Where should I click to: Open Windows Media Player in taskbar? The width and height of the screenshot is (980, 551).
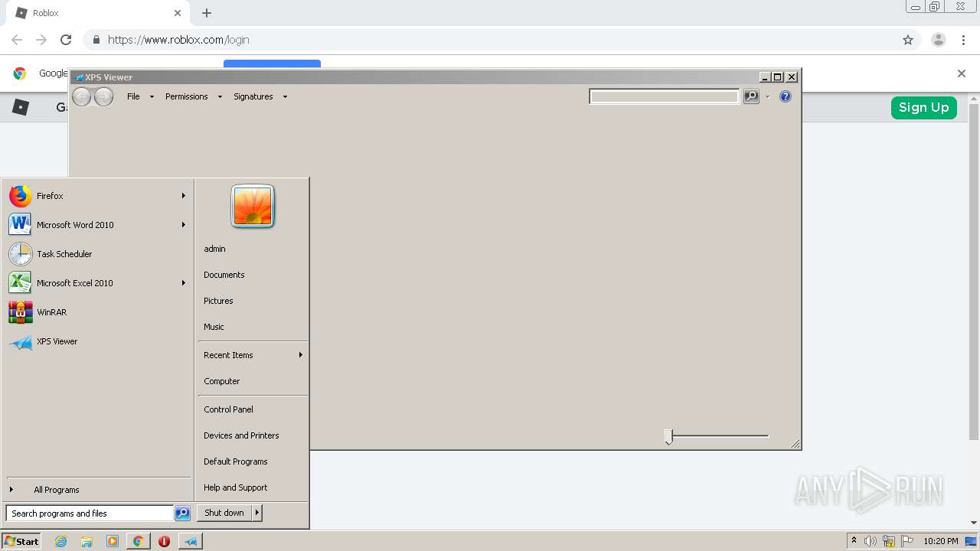[113, 541]
